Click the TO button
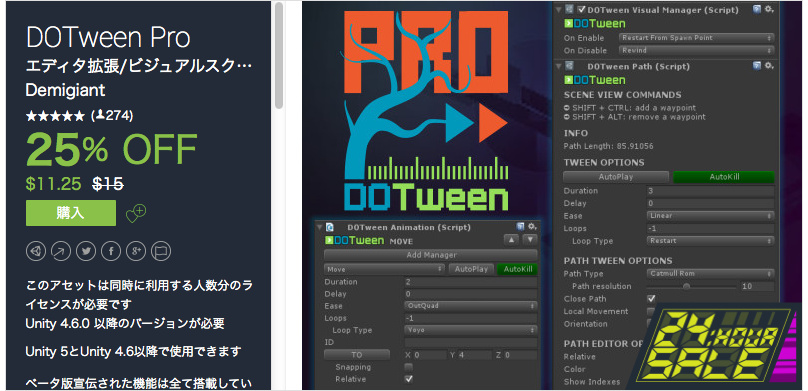The width and height of the screenshot is (808, 391). 357,355
